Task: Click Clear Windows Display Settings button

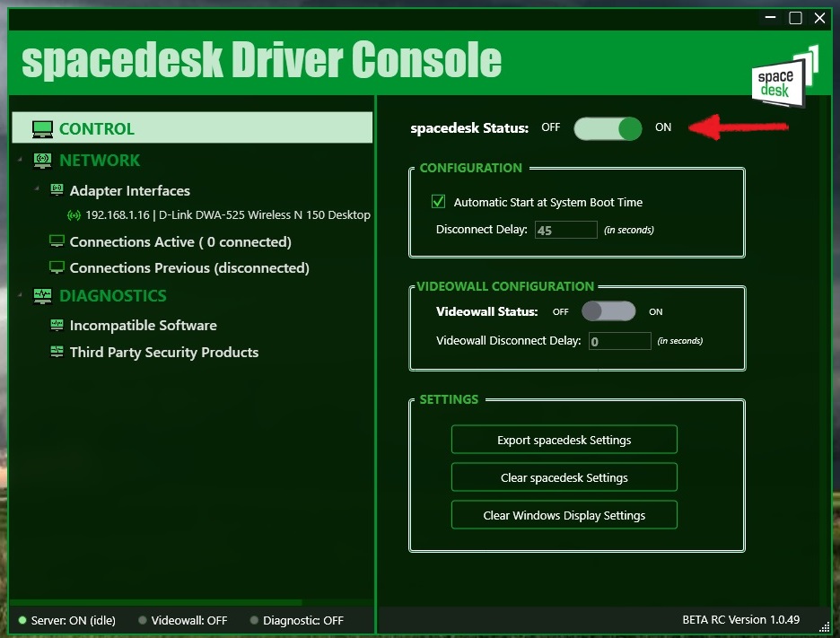Action: pos(564,515)
